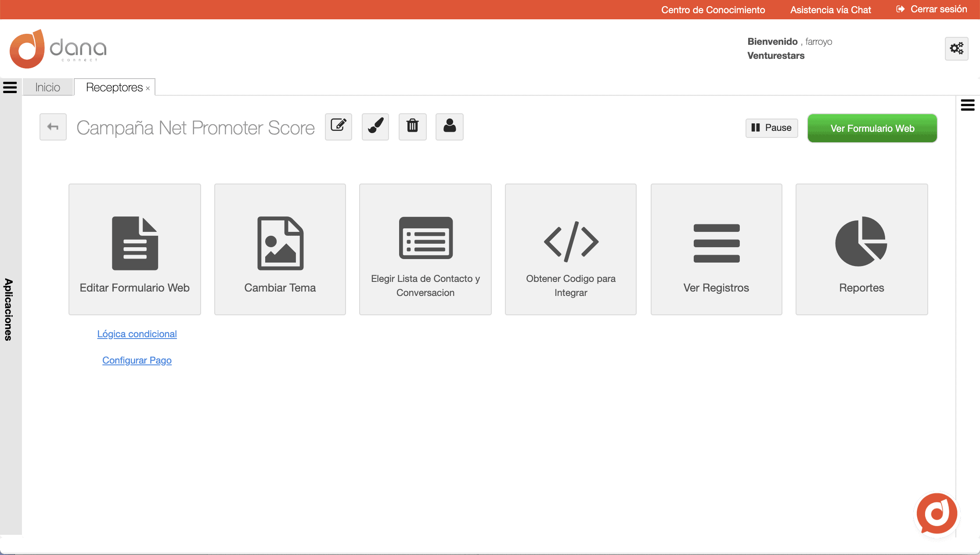This screenshot has height=555, width=980.
Task: Click the edit campaign pencil icon
Action: pyautogui.click(x=339, y=127)
